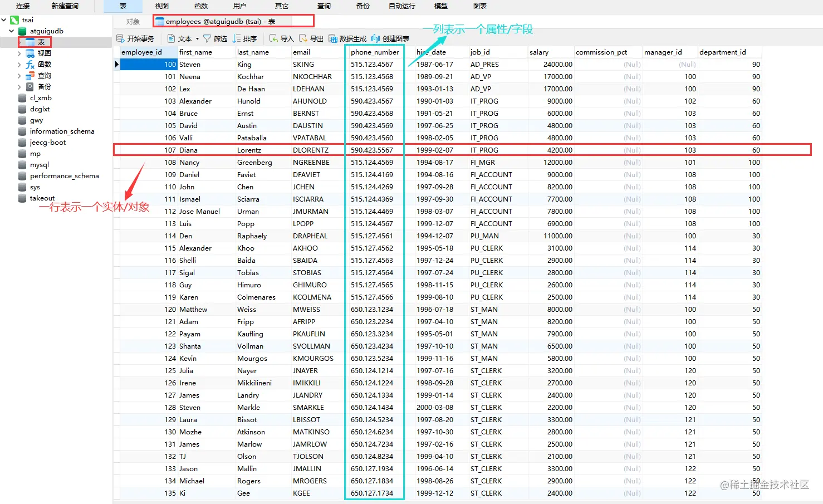Open 新建查询 from the top toolbar
The width and height of the screenshot is (823, 504).
65,6
